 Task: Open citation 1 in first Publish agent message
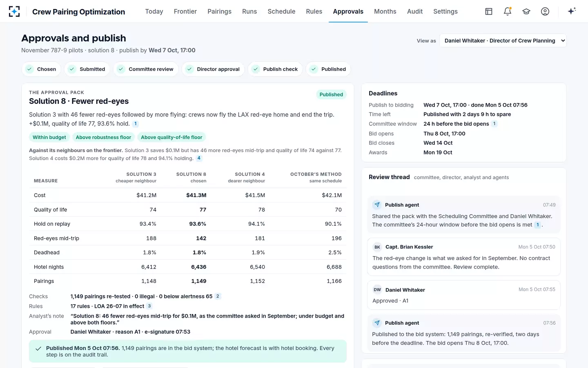coord(538,224)
